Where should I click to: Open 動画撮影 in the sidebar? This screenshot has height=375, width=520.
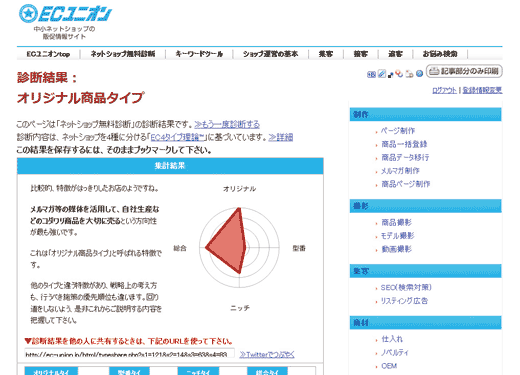click(396, 249)
